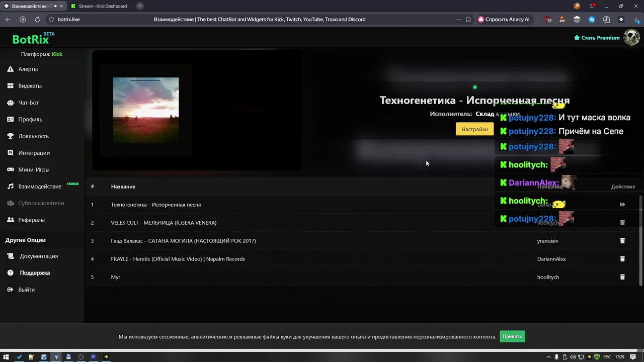Open the Субпользователи menu item

coord(41,203)
